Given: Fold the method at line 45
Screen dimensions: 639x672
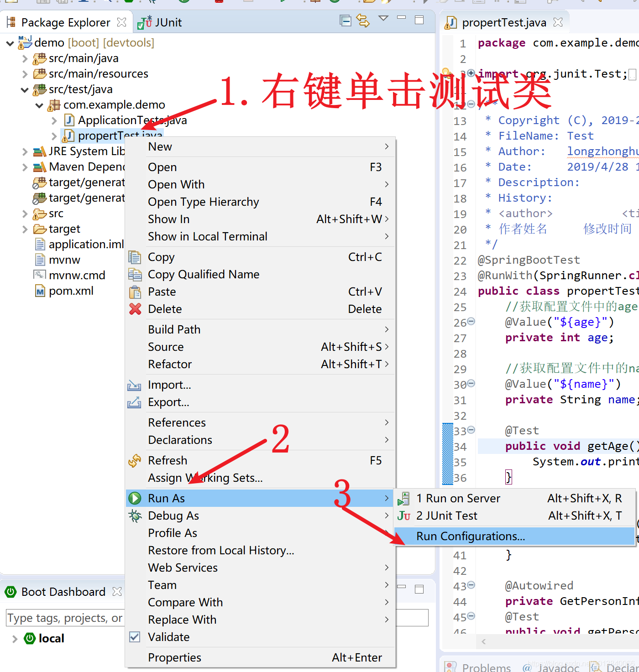Looking at the screenshot, I should coord(471,616).
